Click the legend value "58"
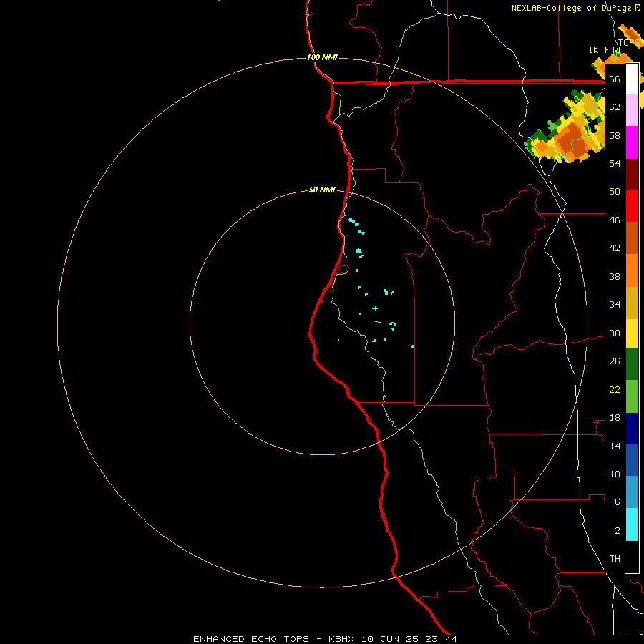This screenshot has height=644, width=644. (615, 135)
